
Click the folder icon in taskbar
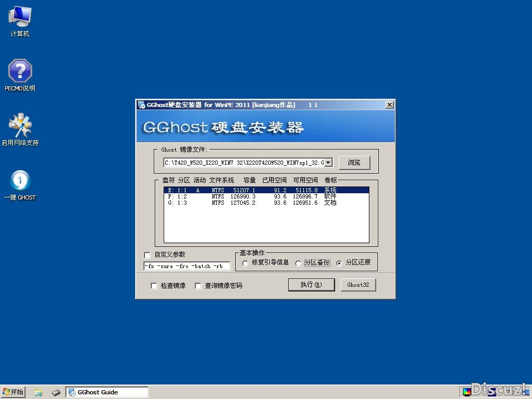[x=38, y=393]
